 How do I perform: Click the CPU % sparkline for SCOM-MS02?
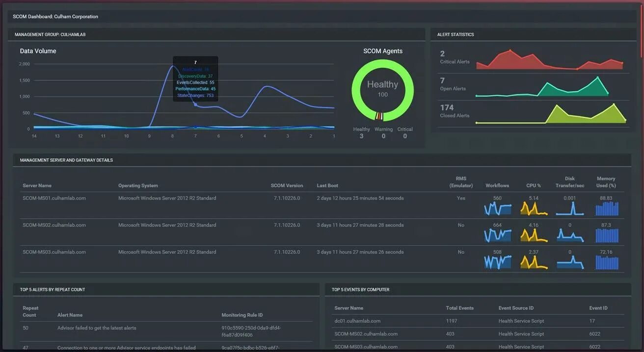(534, 236)
